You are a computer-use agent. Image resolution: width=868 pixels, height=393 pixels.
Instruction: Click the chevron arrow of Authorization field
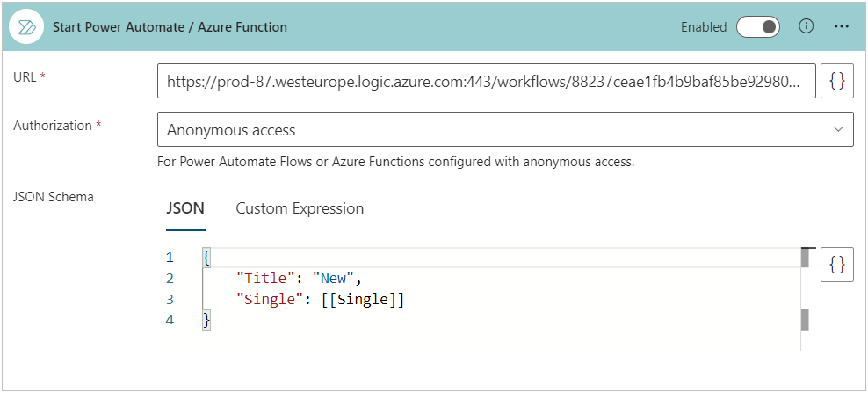(x=836, y=130)
